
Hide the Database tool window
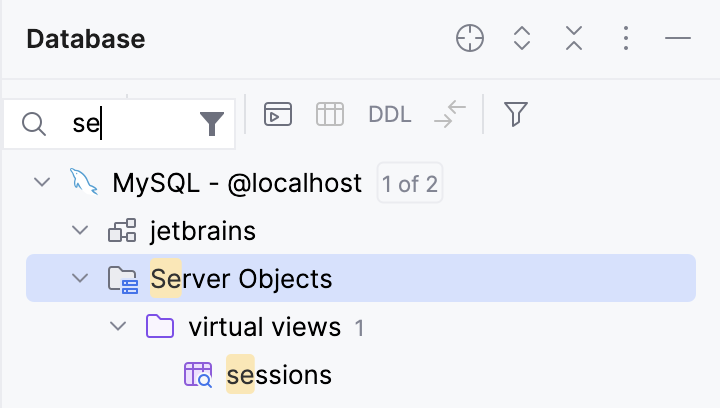(677, 39)
